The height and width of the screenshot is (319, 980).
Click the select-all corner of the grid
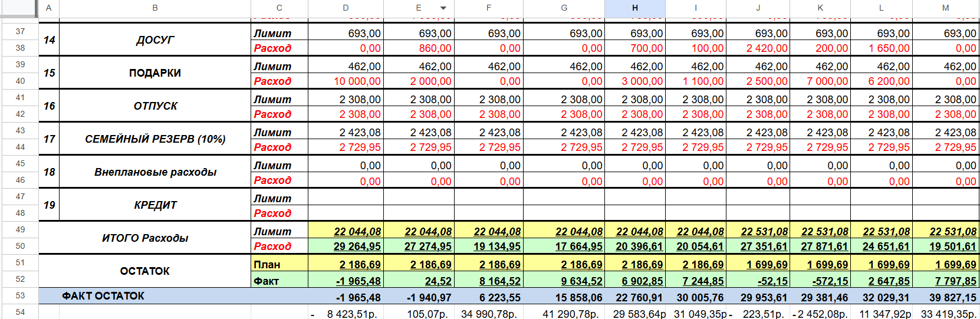tap(19, 8)
